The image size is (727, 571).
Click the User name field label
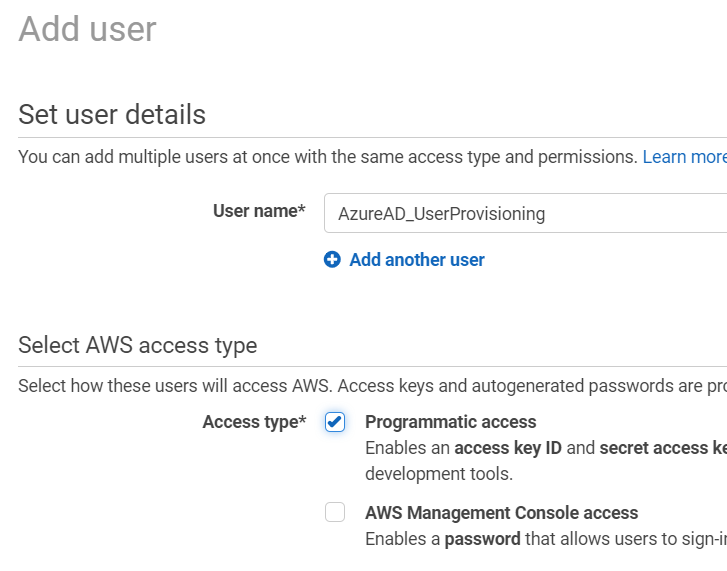(x=258, y=211)
